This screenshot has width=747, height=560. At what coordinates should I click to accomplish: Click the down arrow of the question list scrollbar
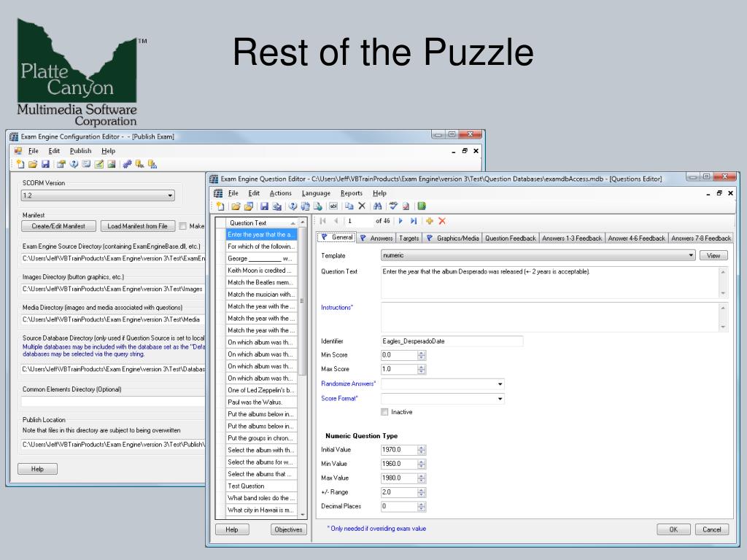click(x=303, y=515)
